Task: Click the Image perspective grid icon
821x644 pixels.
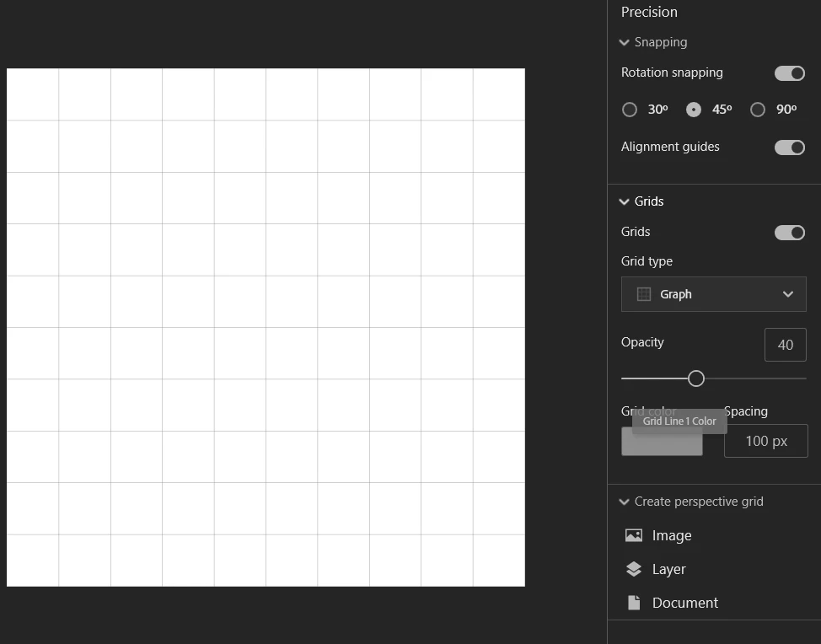Action: 634,535
